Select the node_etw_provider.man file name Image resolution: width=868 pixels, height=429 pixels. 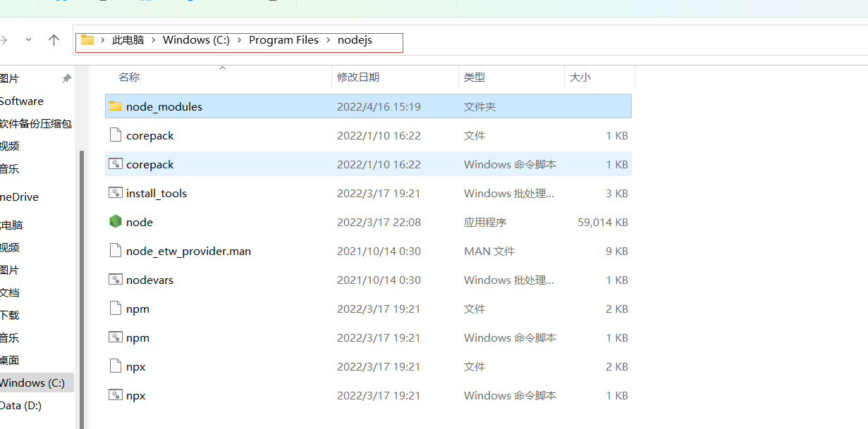click(188, 251)
